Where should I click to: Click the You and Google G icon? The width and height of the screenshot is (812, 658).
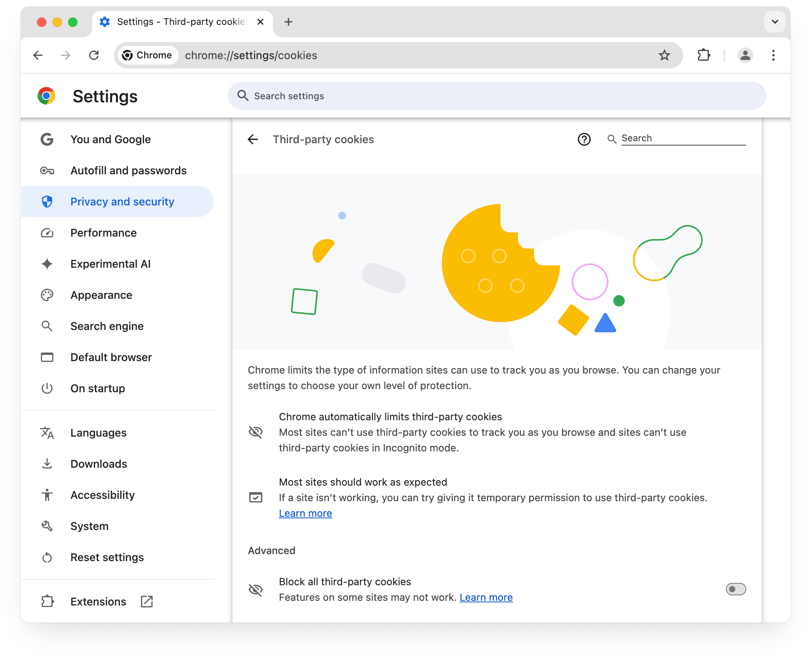48,139
